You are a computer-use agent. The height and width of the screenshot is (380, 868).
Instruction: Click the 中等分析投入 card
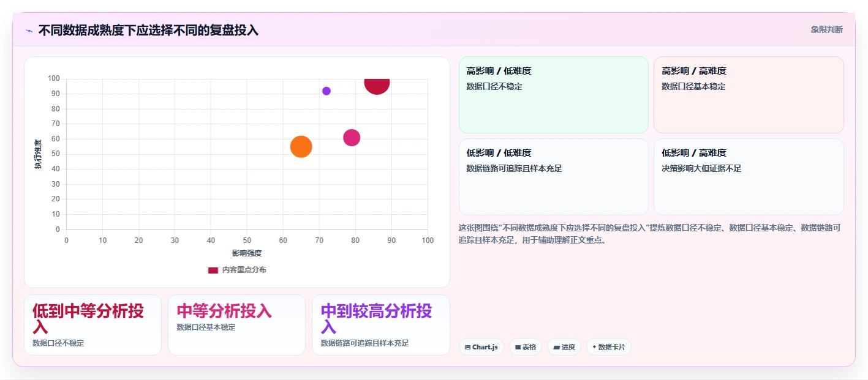236,325
